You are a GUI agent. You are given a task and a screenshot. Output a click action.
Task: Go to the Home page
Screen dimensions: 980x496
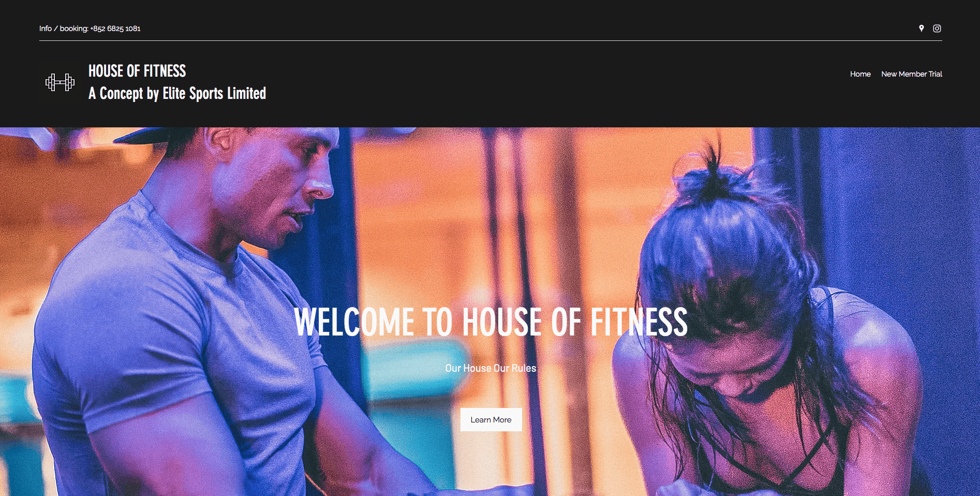[x=860, y=74]
